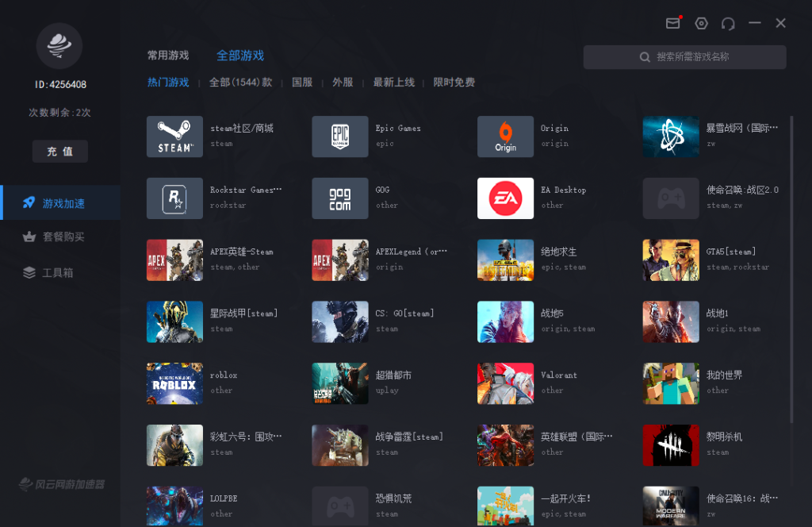812x527 pixels.
Task: Select the 战地1 game thumbnail
Action: pyautogui.click(x=671, y=321)
